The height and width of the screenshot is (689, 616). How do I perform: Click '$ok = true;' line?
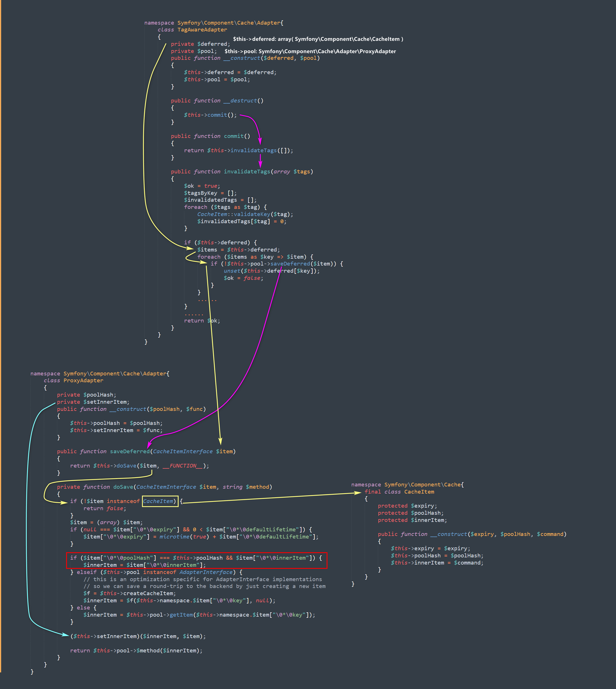[x=202, y=186]
